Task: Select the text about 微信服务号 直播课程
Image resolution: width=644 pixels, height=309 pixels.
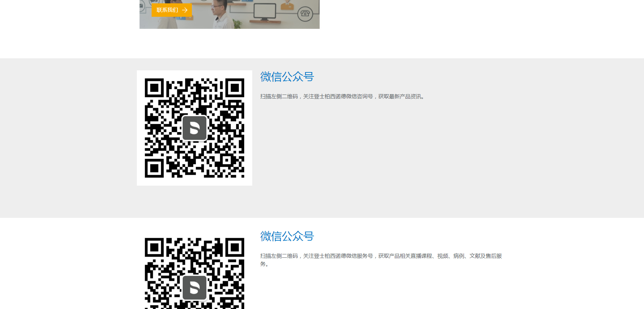Action: click(381, 260)
